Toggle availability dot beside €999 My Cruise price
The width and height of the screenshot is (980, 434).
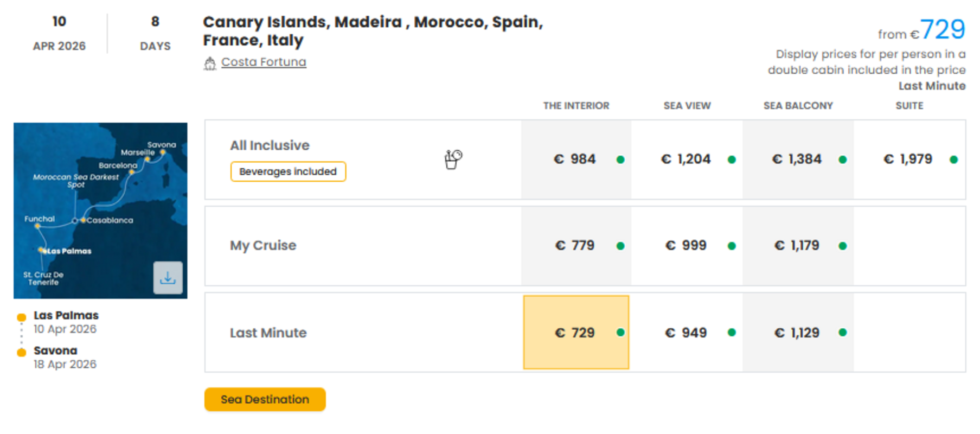pyautogui.click(x=731, y=245)
